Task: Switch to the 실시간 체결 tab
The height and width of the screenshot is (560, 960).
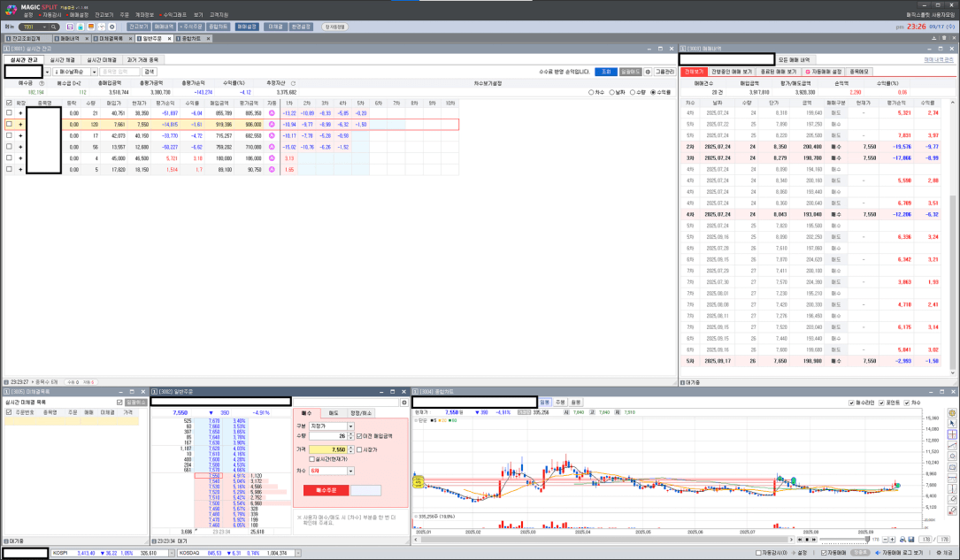Action: coord(63,59)
